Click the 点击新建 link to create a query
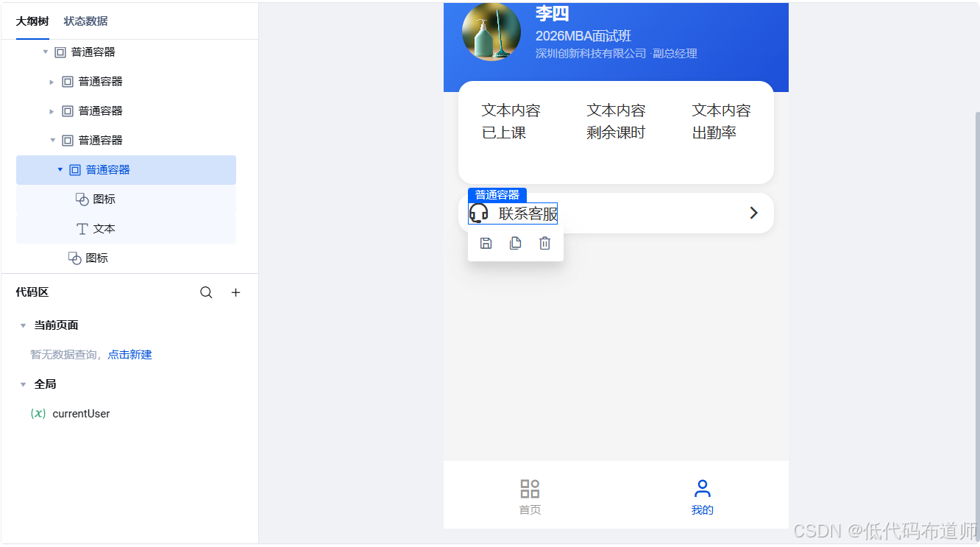 (129, 354)
